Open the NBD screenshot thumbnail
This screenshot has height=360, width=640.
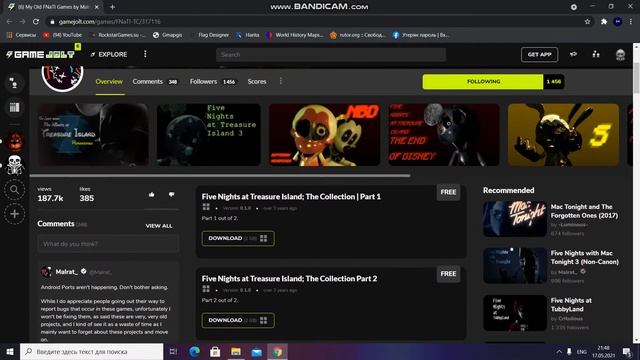[x=324, y=135]
